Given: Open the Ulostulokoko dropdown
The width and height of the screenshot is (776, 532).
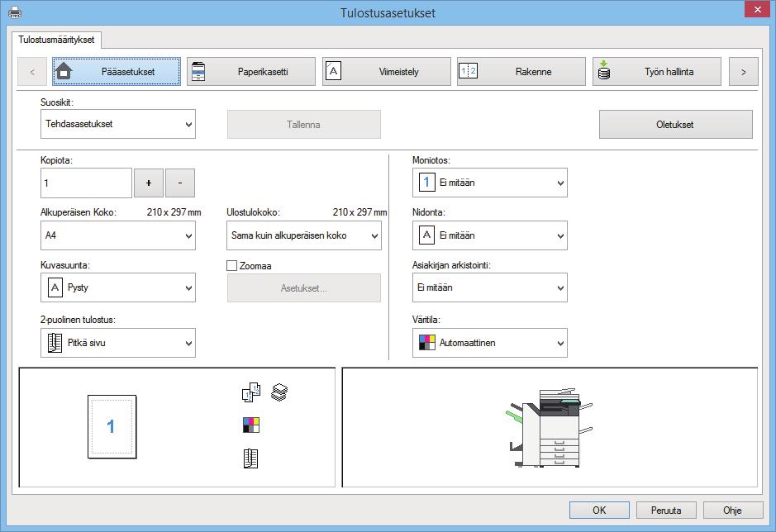Looking at the screenshot, I should [304, 235].
